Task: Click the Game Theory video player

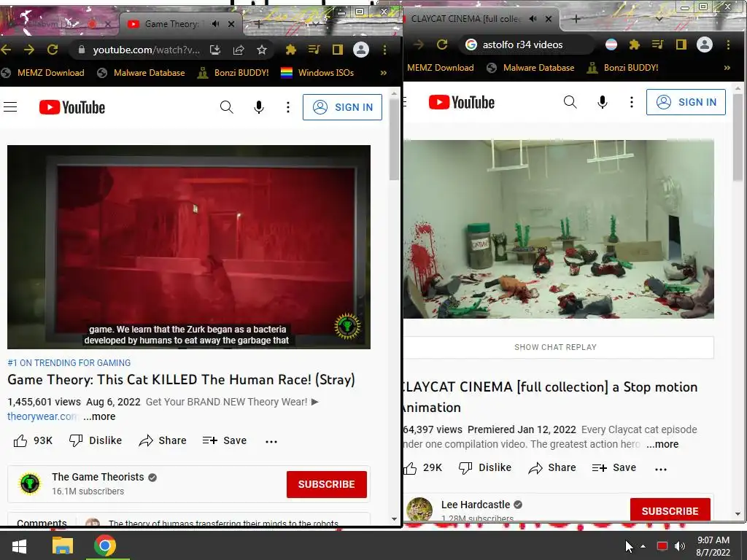Action: (189, 246)
